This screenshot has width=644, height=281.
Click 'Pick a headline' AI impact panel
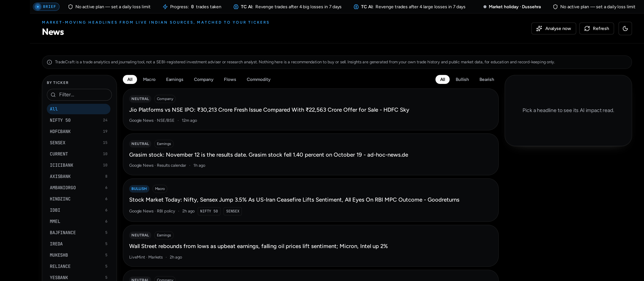pos(568,110)
